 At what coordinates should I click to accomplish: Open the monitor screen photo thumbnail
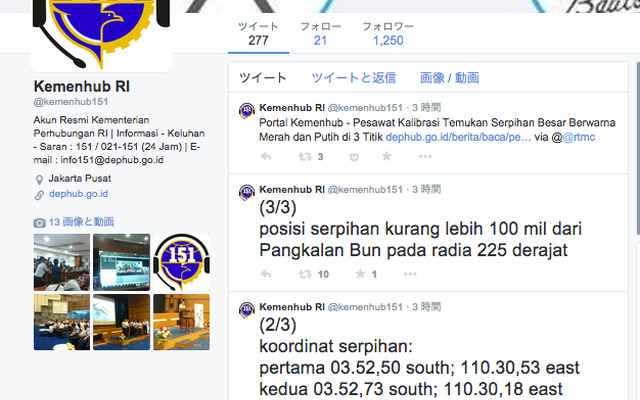(x=122, y=262)
